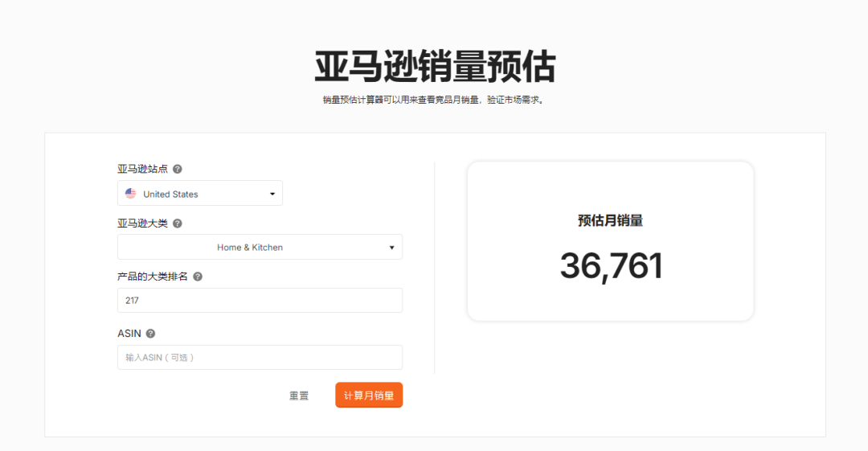Click help icon next to 亚马逊站点

point(177,169)
